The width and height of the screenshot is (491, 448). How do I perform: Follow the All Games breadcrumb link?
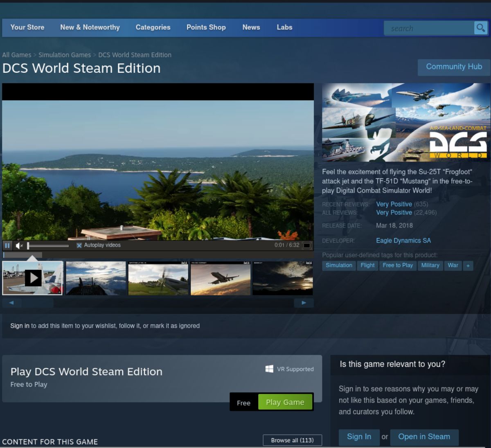[17, 55]
